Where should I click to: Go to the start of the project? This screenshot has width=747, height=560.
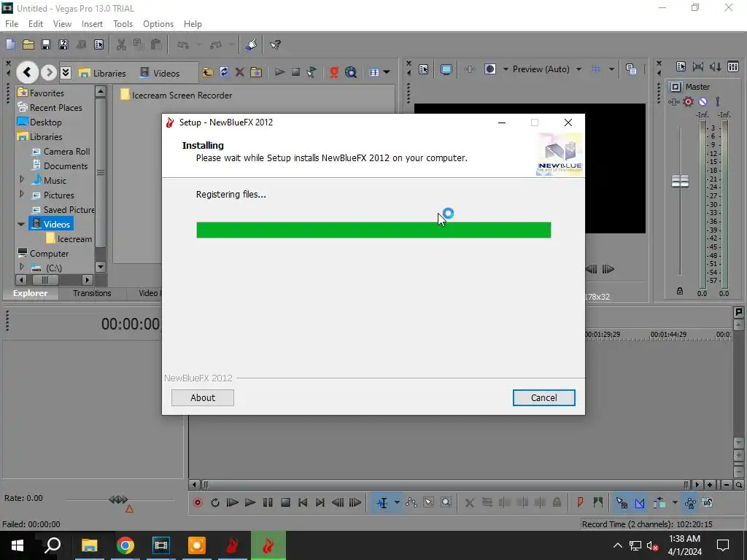coord(303,502)
